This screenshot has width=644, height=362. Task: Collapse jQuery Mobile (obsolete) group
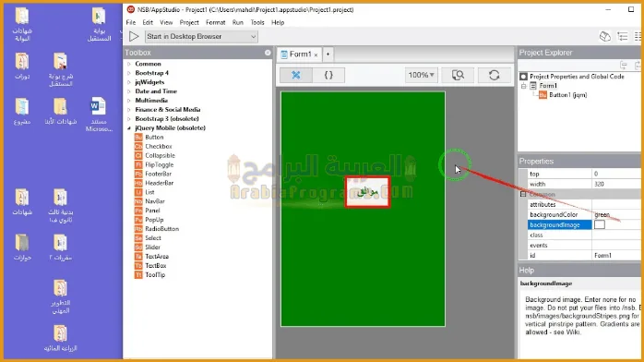point(129,128)
